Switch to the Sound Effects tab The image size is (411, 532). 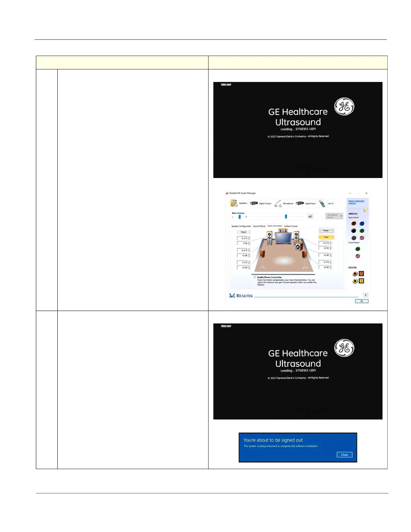point(259,226)
